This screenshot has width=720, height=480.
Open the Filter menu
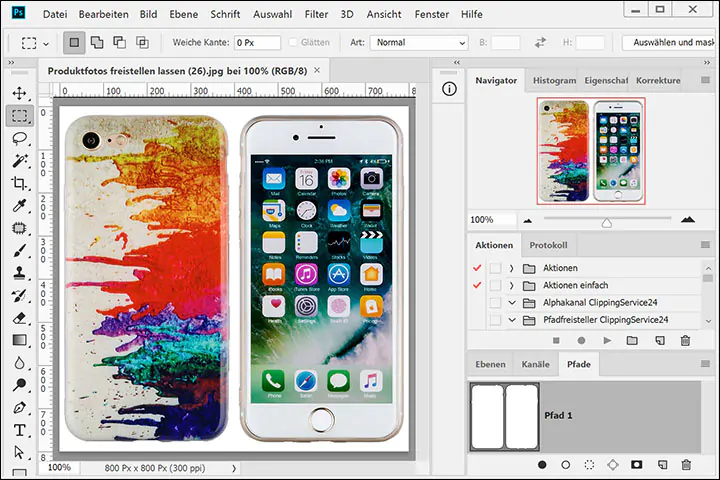click(316, 15)
